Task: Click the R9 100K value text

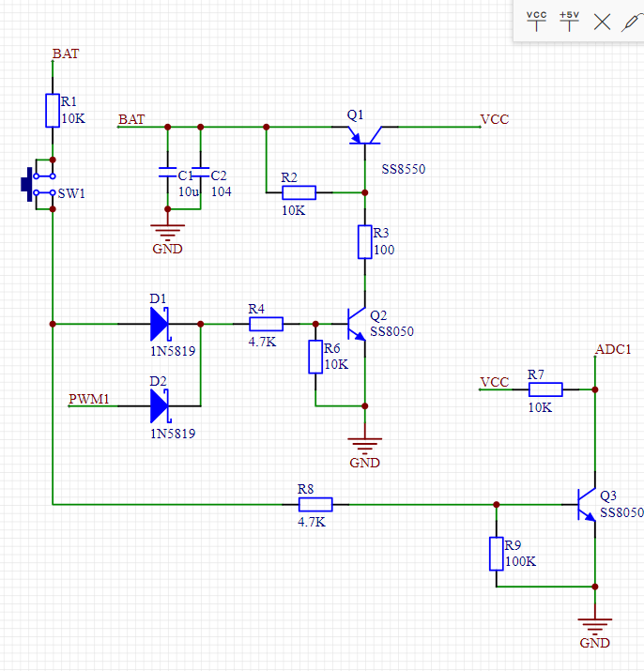Action: pos(520,561)
